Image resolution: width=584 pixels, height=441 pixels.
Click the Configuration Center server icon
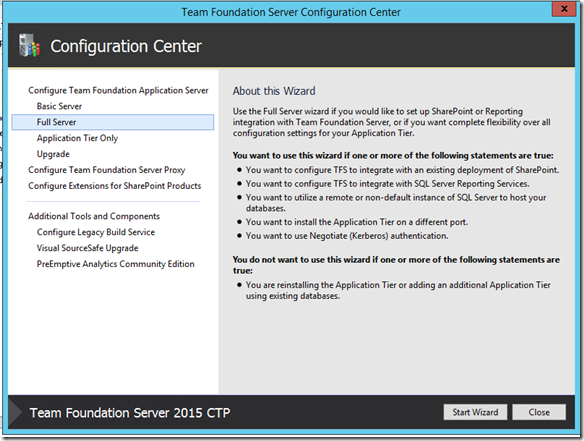(x=29, y=45)
